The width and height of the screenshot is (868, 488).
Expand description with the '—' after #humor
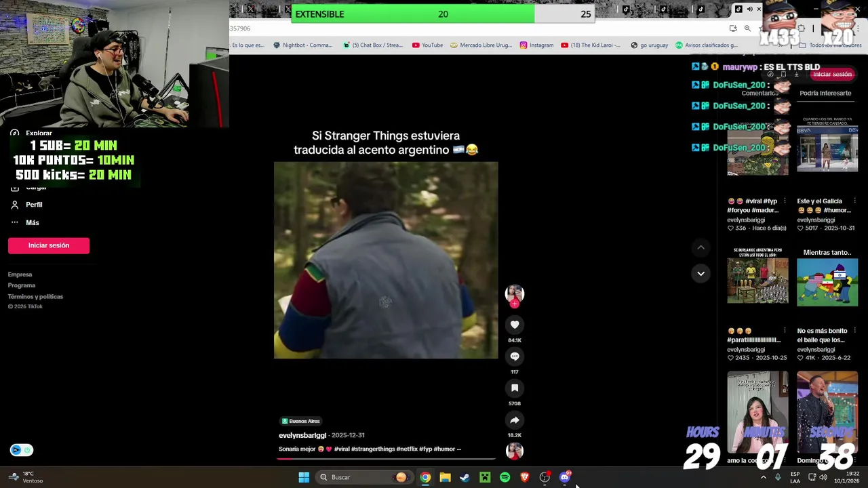[459, 449]
